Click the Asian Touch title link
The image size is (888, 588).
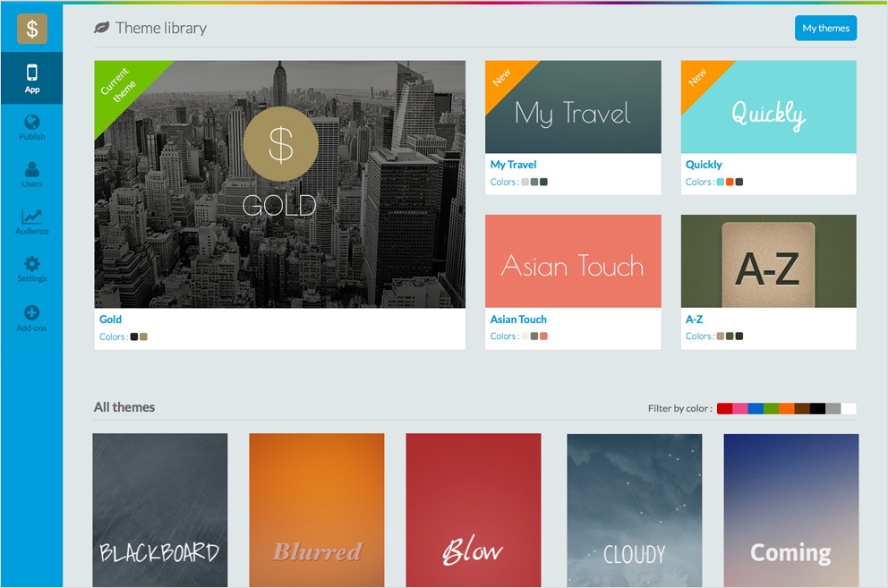pyautogui.click(x=518, y=319)
